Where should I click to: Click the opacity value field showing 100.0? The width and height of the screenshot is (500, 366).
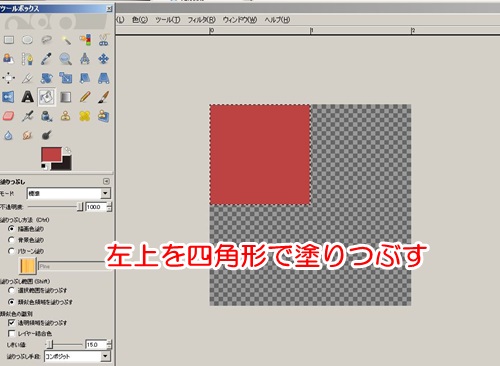96,207
